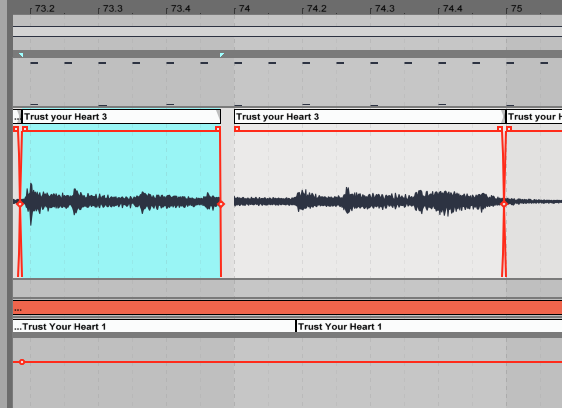Click fade-in handle of the highlighted clip

click(x=25, y=128)
